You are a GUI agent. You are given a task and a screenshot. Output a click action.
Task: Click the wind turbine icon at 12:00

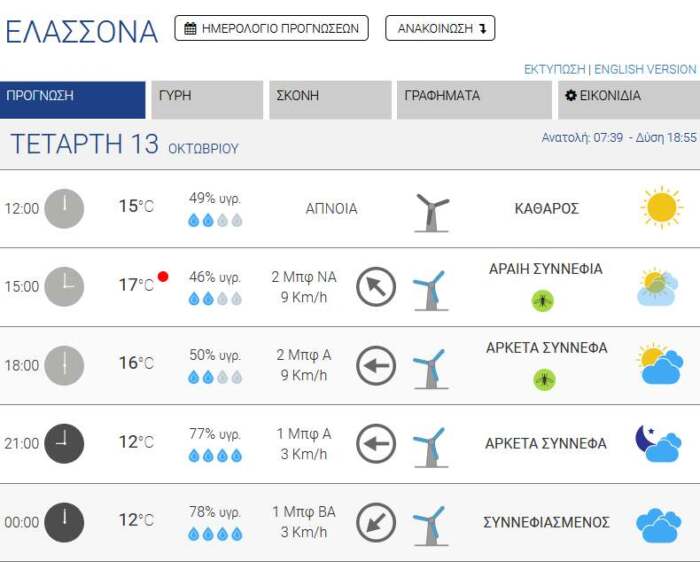tap(431, 212)
